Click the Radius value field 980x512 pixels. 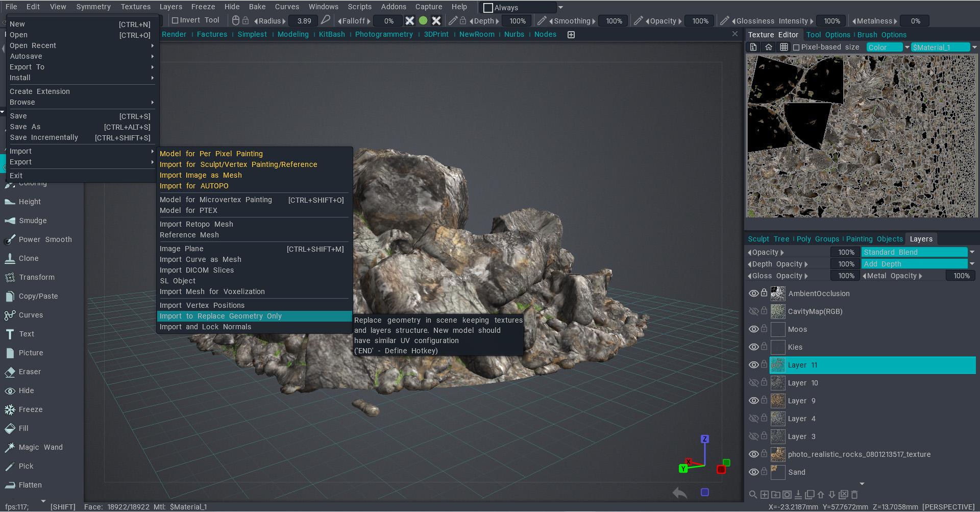coord(304,21)
